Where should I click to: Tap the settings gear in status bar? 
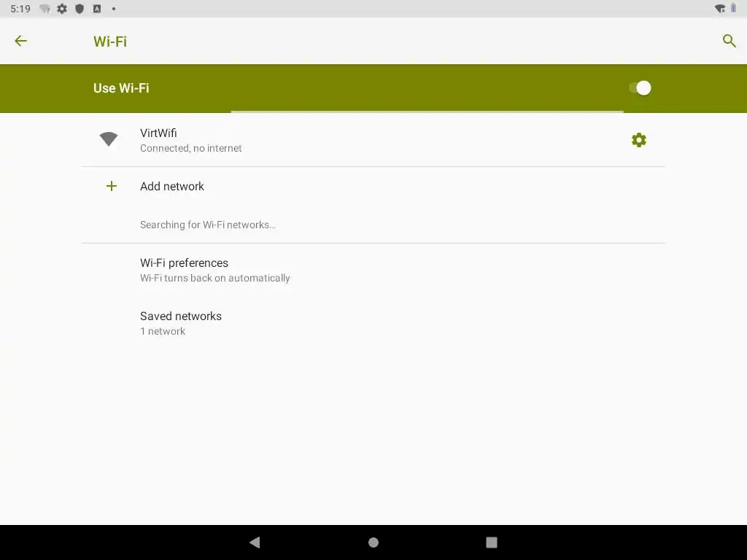pos(62,9)
